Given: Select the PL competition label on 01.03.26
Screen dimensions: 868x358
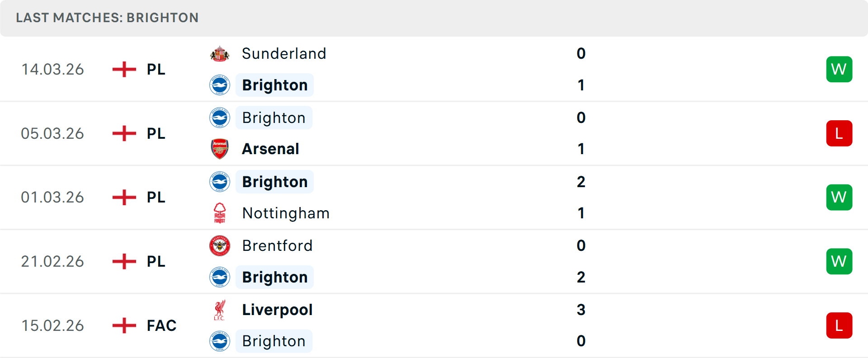Looking at the screenshot, I should pos(156,197).
